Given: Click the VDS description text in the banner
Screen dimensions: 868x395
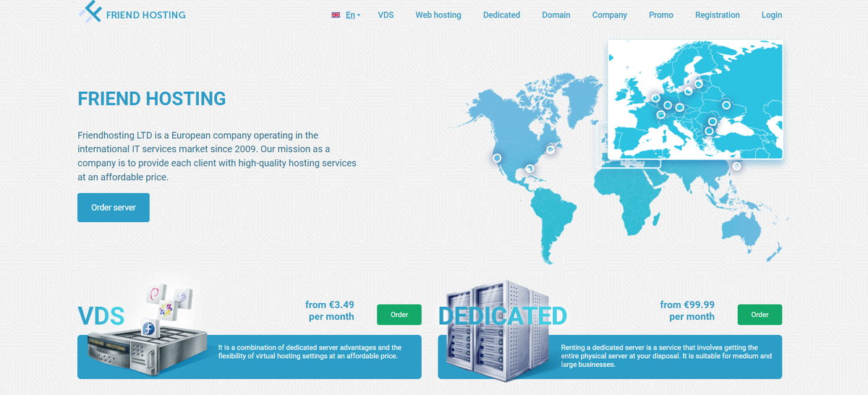Looking at the screenshot, I should point(310,352).
